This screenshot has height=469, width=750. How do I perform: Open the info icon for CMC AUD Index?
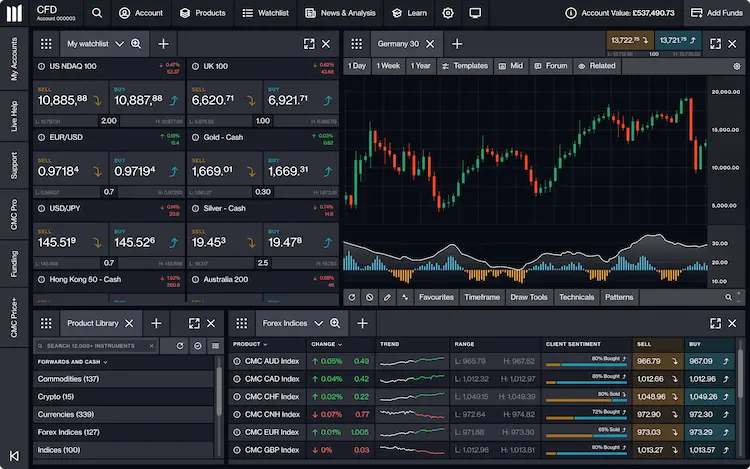(x=237, y=360)
